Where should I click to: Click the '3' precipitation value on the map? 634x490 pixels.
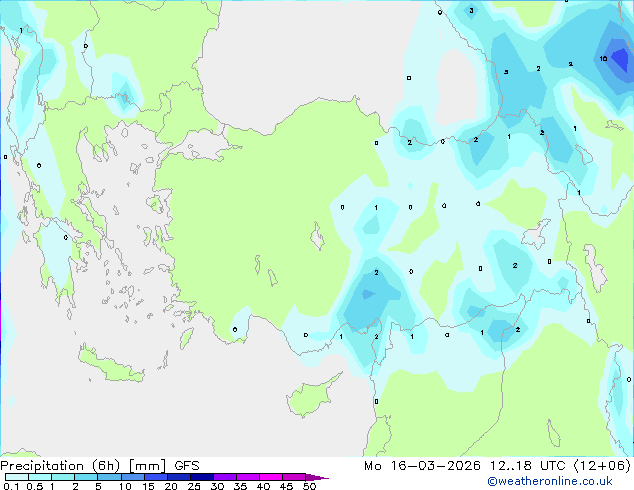pyautogui.click(x=471, y=11)
